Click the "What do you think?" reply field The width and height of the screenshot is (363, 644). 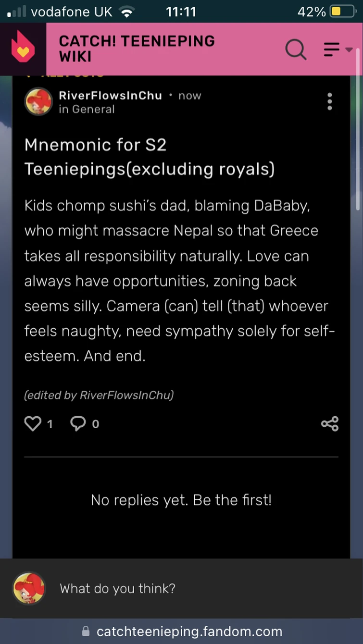(x=192, y=588)
